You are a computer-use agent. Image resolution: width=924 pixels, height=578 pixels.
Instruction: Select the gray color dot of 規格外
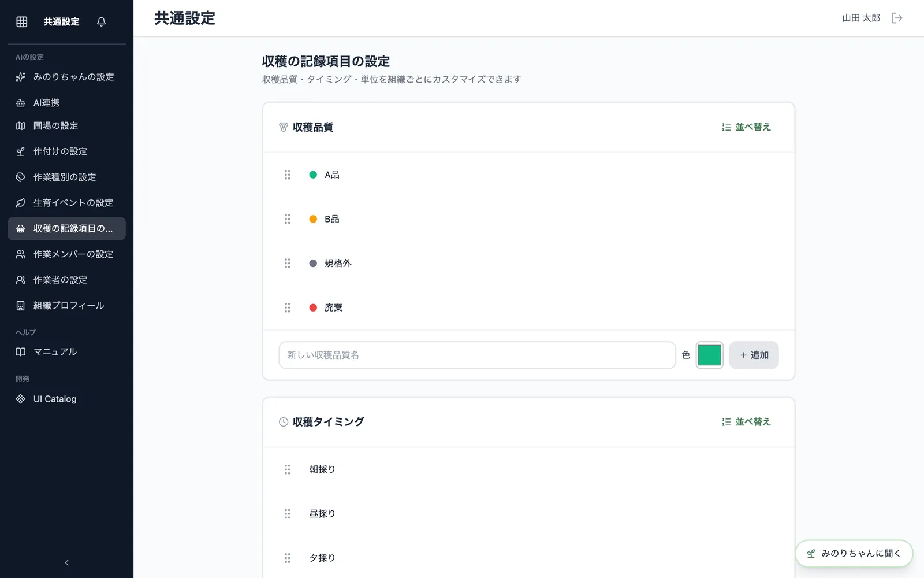pyautogui.click(x=313, y=263)
